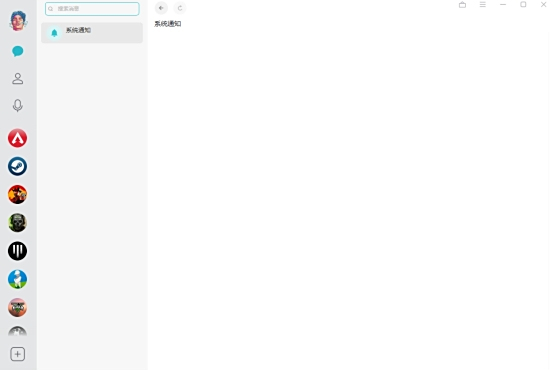Open the toolbox briefcase icon in title bar
553x371 pixels.
pos(462,5)
